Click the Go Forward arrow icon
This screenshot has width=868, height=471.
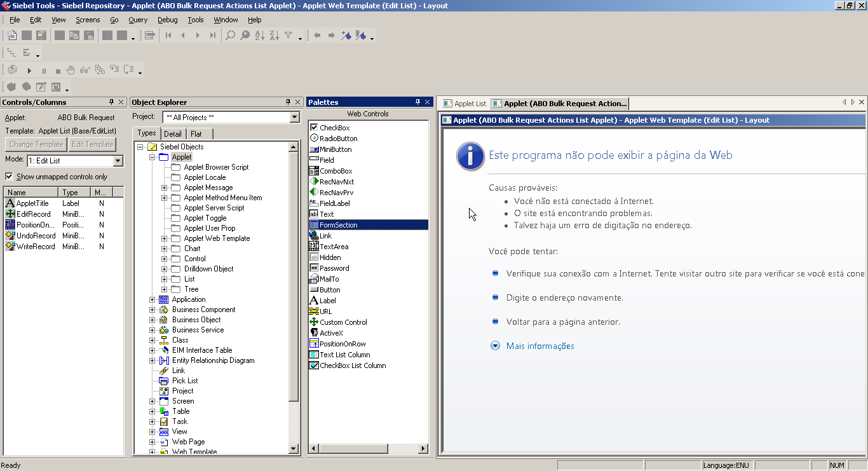click(x=331, y=36)
